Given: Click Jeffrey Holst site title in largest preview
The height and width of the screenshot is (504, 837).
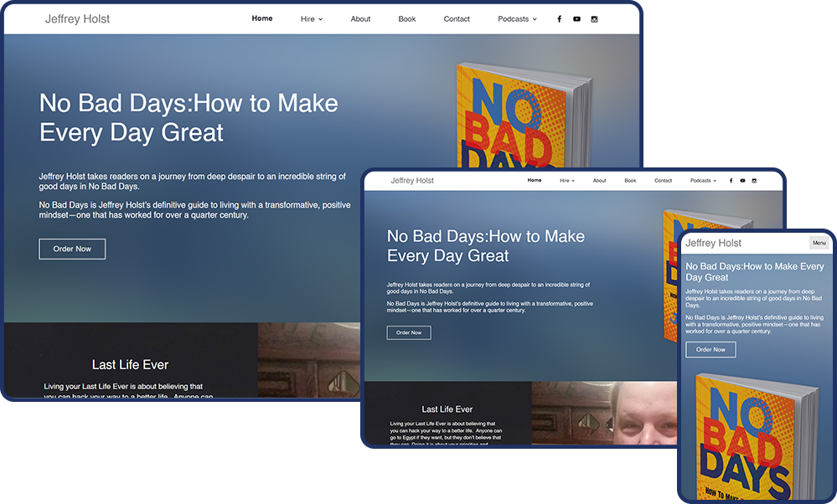Looking at the screenshot, I should click(77, 19).
